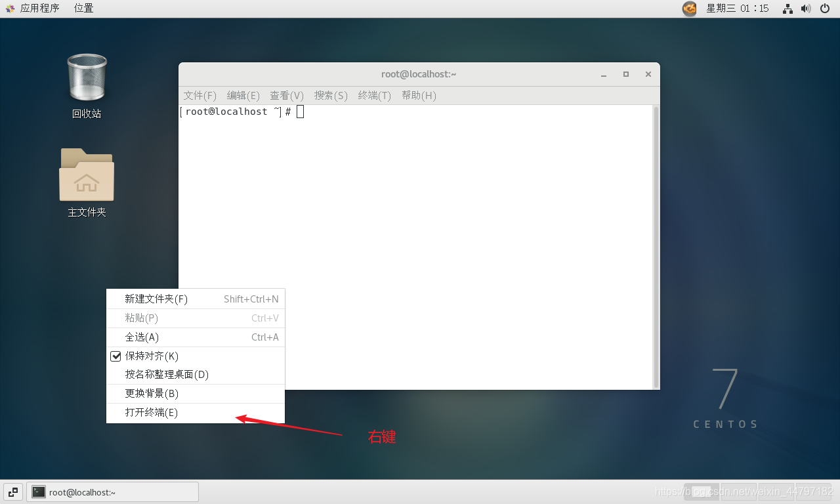
Task: Open the terminal Terminal (终端) menu
Action: point(375,95)
